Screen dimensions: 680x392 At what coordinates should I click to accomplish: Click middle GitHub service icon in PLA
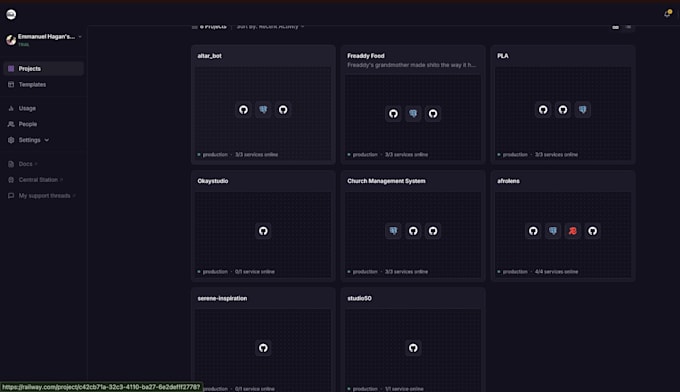[563, 110]
